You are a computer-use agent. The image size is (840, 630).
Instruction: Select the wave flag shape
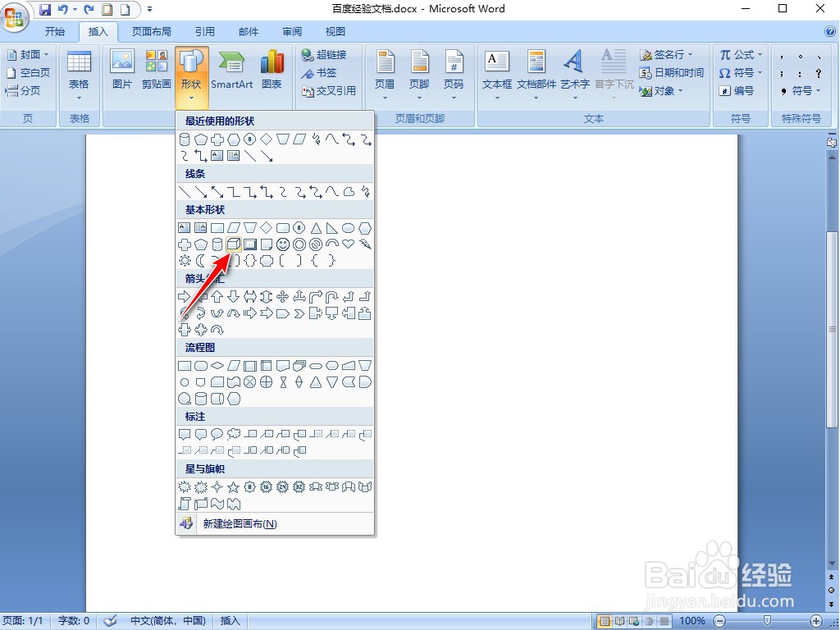(217, 504)
